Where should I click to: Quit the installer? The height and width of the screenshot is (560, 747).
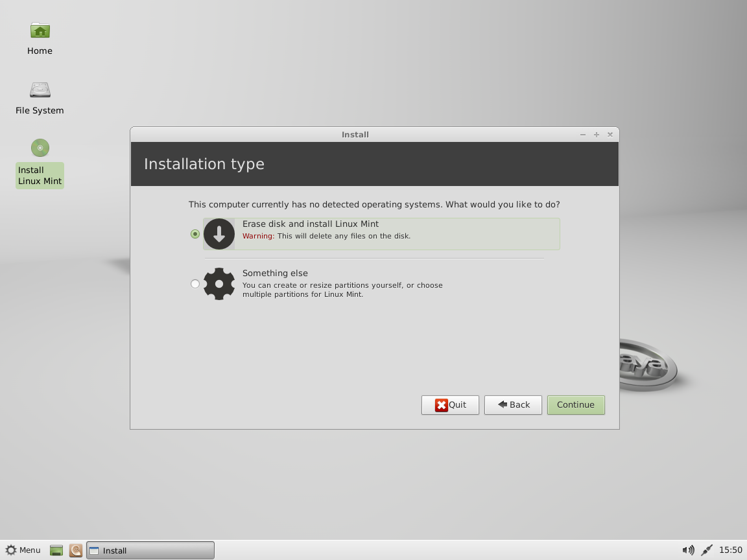[x=450, y=404]
